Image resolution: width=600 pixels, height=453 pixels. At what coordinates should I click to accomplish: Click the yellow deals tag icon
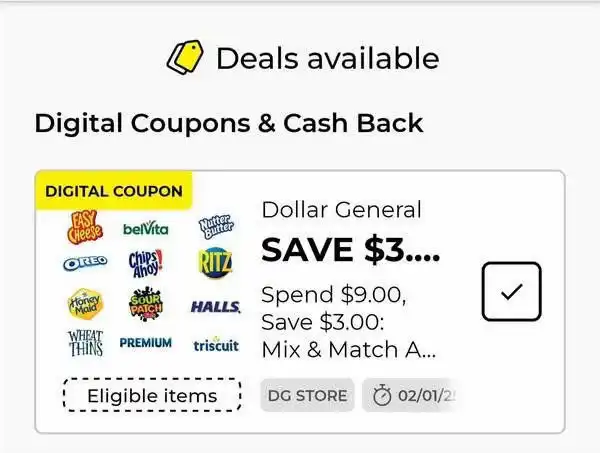[185, 57]
